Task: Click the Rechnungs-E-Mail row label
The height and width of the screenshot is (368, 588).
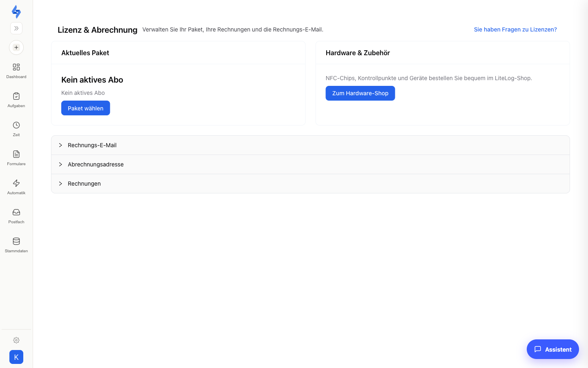Action: point(92,145)
